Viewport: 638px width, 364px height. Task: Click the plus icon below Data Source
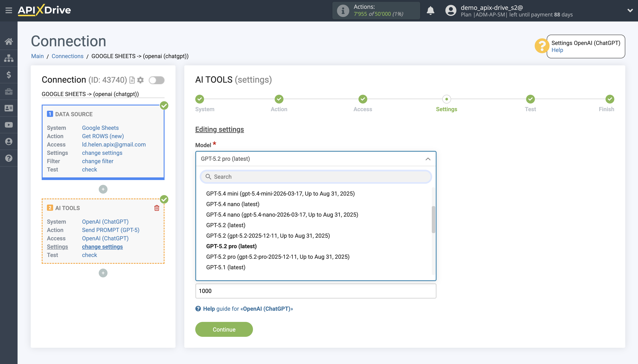[x=103, y=189]
